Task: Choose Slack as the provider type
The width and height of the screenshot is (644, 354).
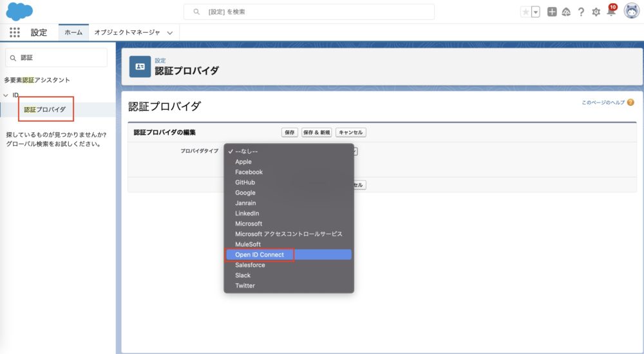Action: point(289,275)
